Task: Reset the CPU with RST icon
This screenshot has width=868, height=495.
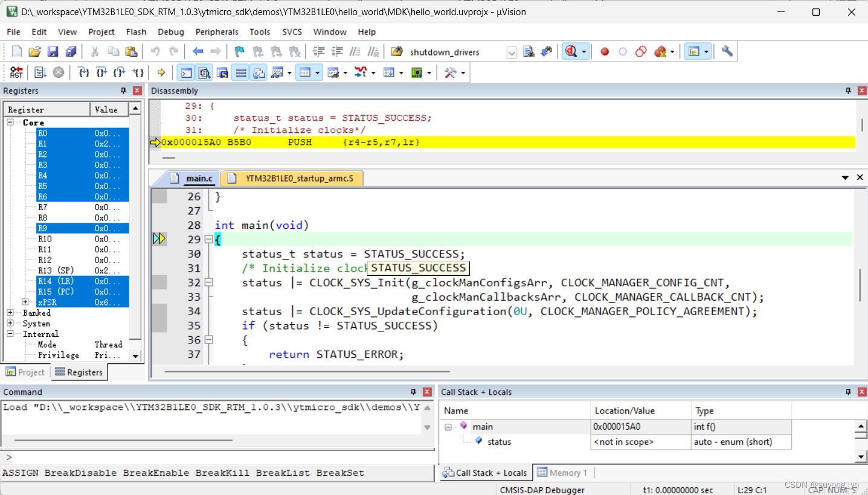Action: coord(16,72)
